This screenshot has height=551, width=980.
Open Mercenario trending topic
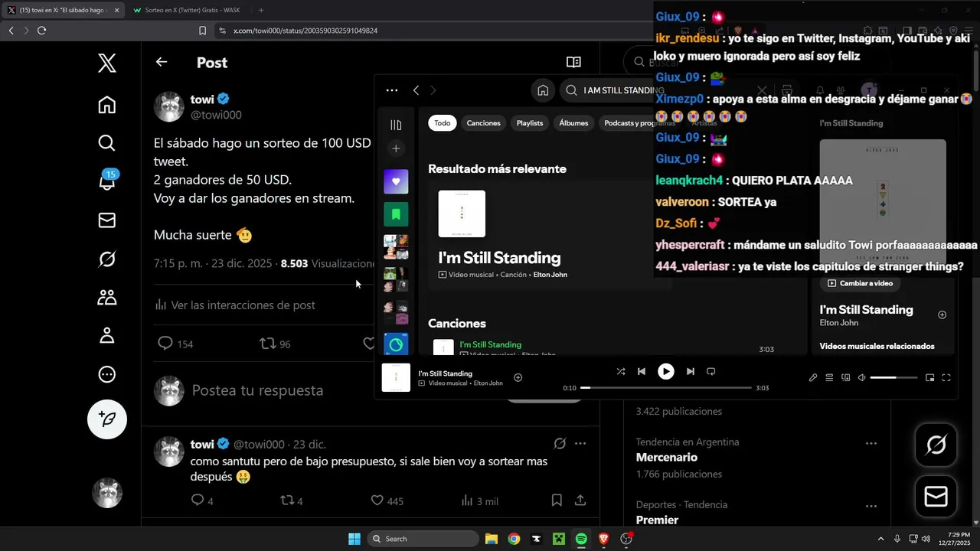(667, 457)
